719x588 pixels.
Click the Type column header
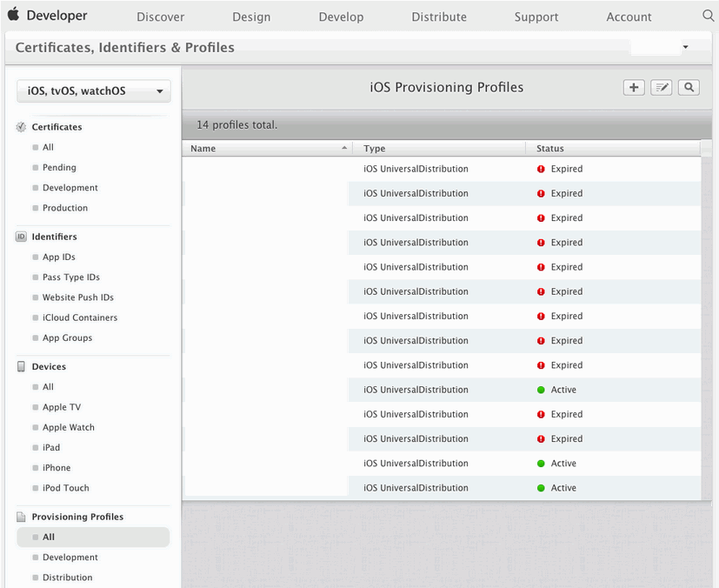[x=439, y=149]
